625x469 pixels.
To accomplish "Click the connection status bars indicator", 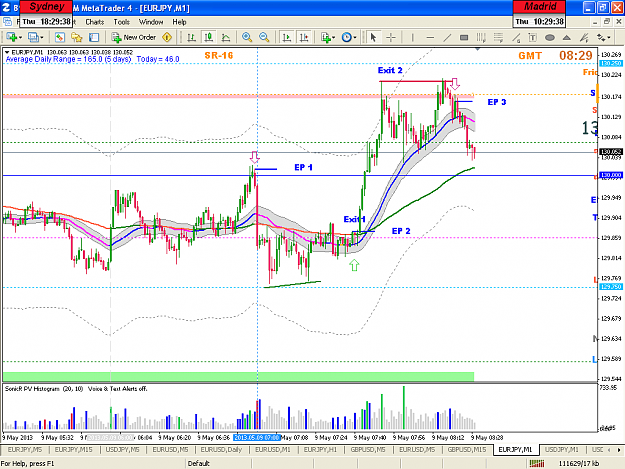I will (537, 463).
